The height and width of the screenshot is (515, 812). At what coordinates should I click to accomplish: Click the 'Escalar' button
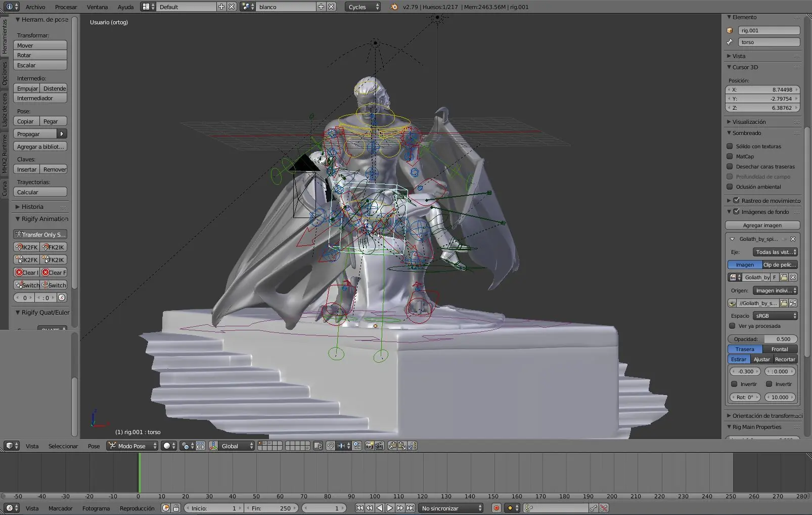click(40, 65)
